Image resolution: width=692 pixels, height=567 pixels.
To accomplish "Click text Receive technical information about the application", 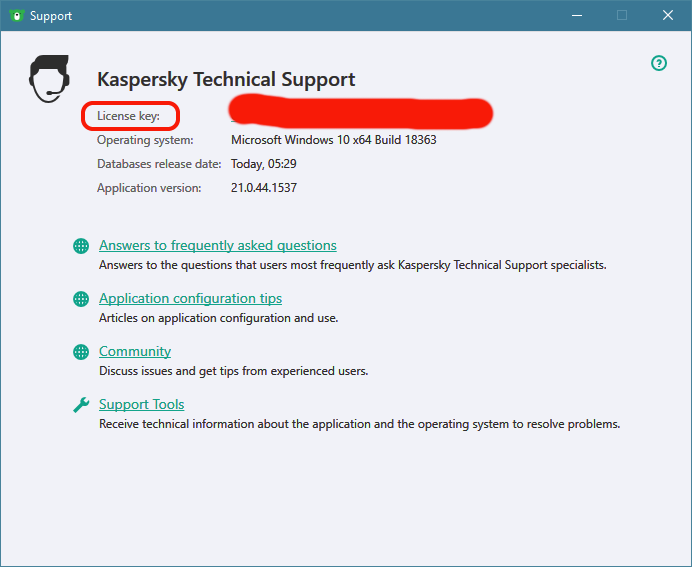I will pos(360,424).
